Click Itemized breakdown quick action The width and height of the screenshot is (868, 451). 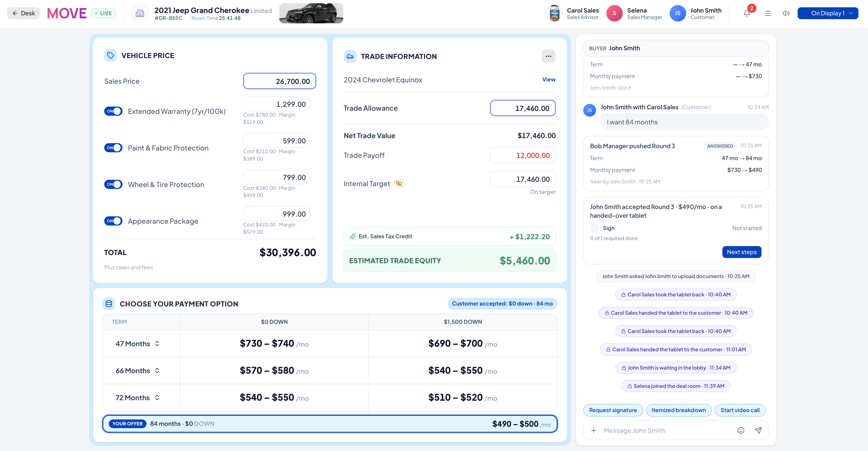pyautogui.click(x=678, y=410)
